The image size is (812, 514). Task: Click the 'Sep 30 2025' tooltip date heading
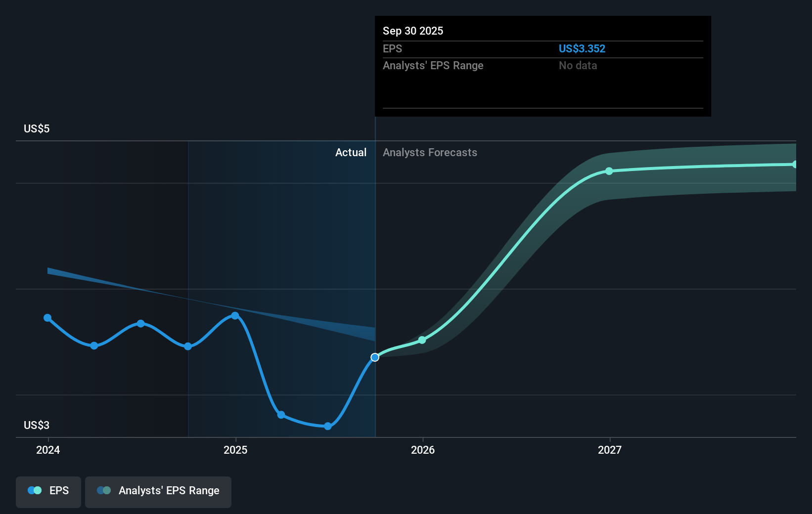[x=413, y=31]
